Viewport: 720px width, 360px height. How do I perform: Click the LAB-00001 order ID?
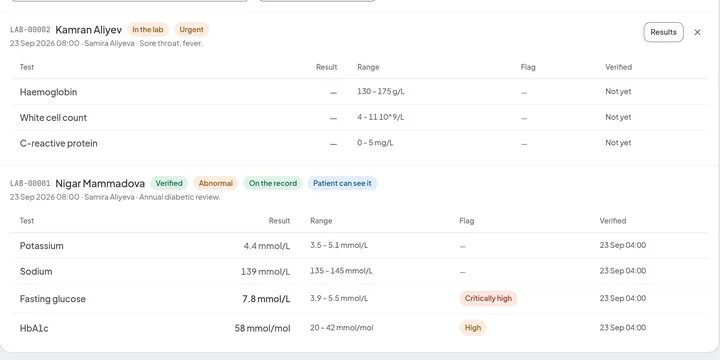(x=30, y=184)
